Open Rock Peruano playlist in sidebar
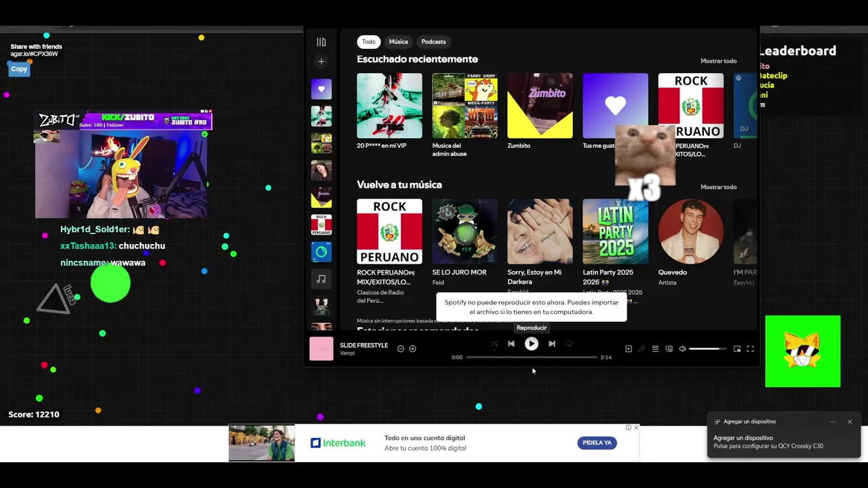This screenshot has height=488, width=868. coord(321,224)
